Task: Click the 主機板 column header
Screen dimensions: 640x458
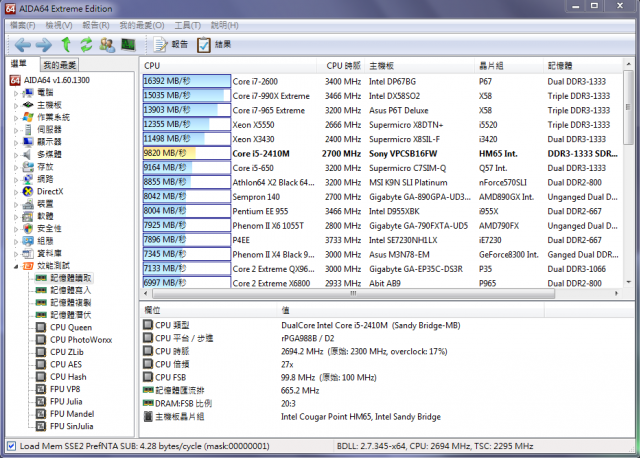Action: tap(420, 65)
